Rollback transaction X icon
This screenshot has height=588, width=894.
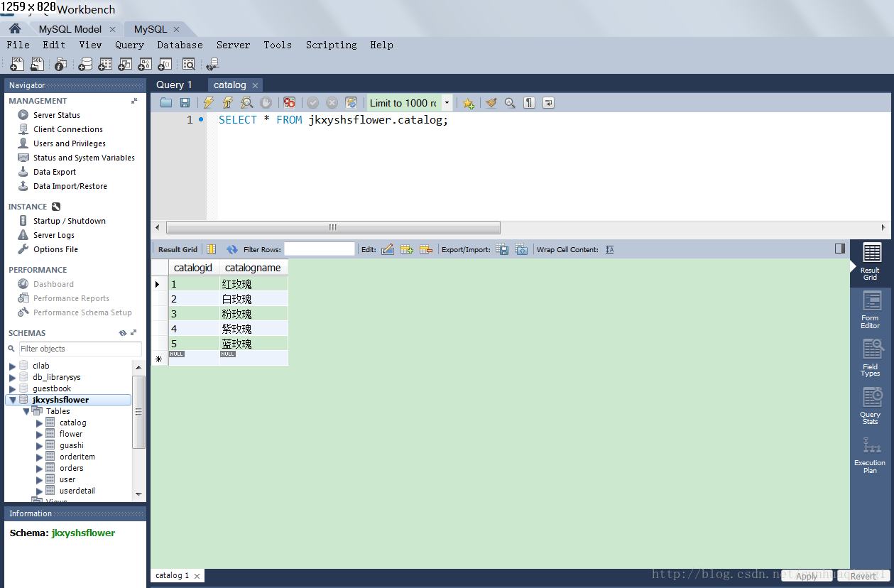click(332, 103)
